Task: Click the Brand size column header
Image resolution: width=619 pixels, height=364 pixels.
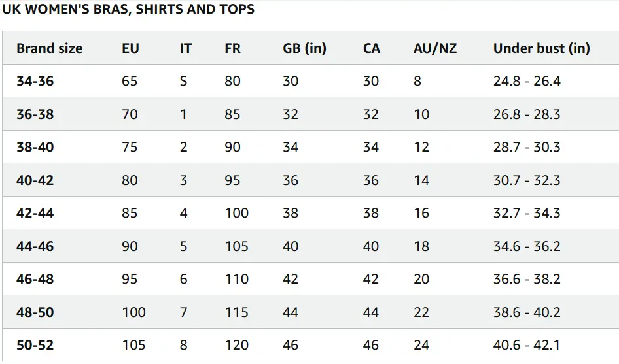Action: pyautogui.click(x=49, y=48)
